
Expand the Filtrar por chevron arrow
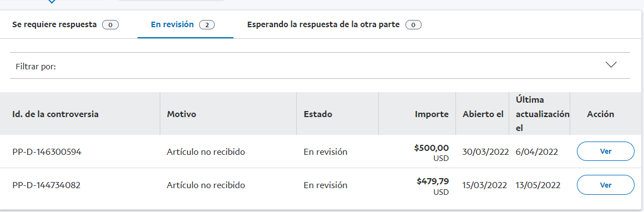tap(611, 65)
